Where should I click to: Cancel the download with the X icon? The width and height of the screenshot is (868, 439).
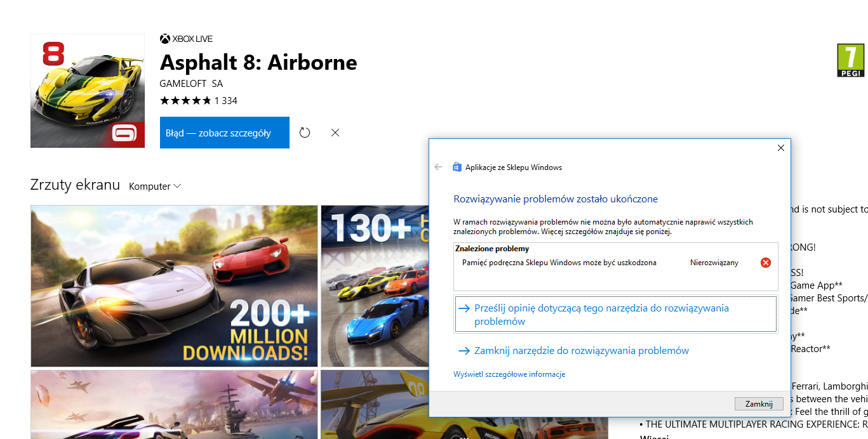point(335,133)
